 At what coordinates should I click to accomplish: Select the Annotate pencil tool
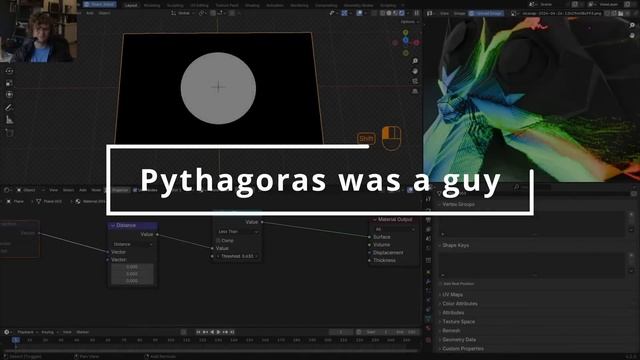[x=9, y=108]
